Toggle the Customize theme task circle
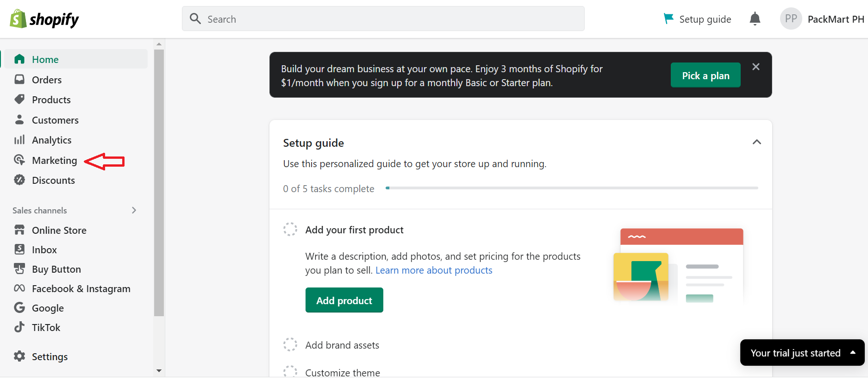This screenshot has width=868, height=381. click(x=290, y=372)
